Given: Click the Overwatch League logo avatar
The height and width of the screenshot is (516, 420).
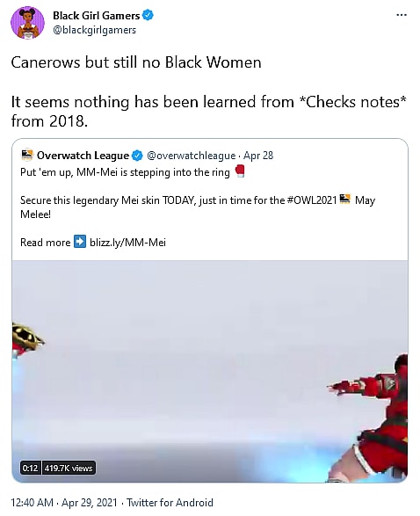Looking at the screenshot, I should pos(26,155).
